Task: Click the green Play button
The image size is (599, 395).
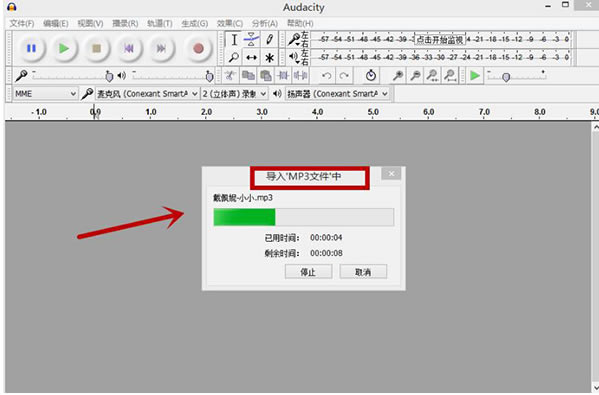Action: [x=64, y=49]
